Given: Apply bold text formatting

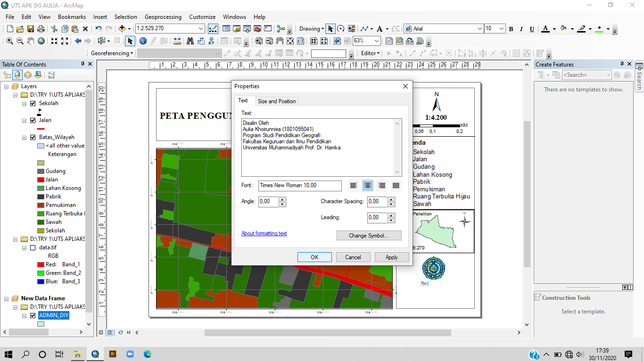Looking at the screenshot, I should [x=511, y=29].
